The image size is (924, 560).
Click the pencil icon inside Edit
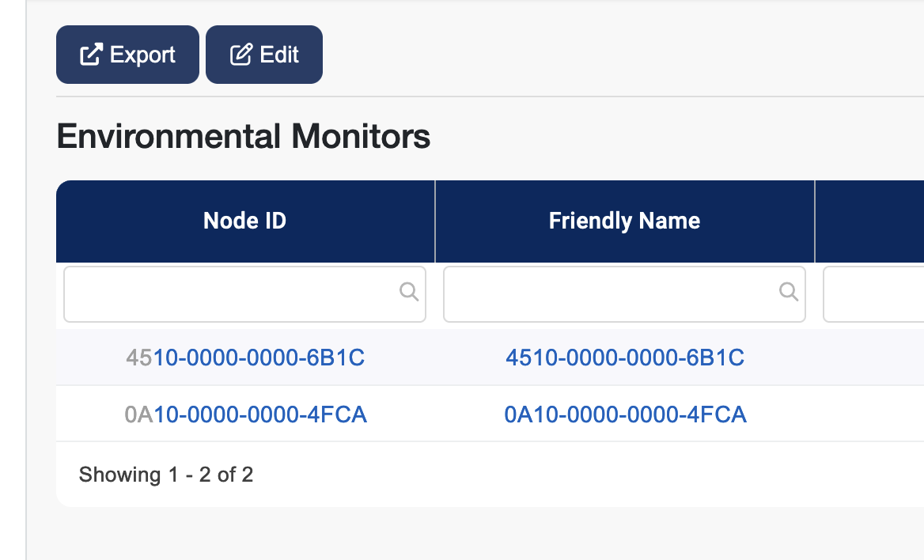(x=240, y=55)
